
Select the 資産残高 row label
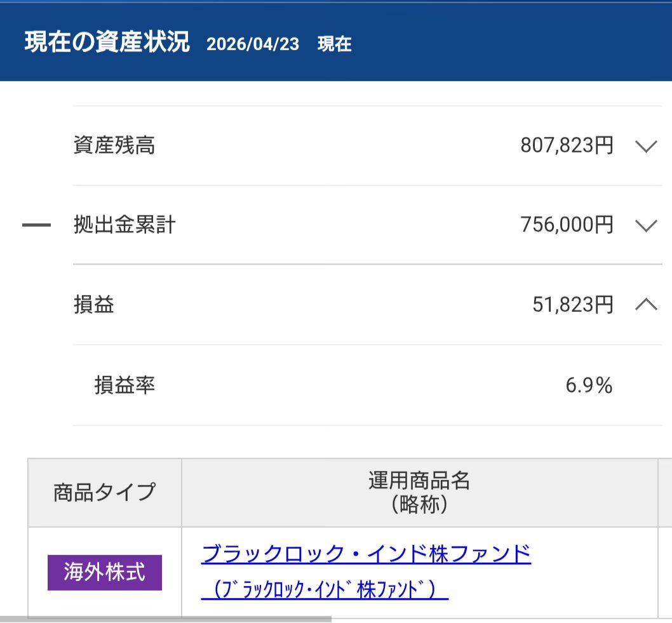pyautogui.click(x=114, y=146)
